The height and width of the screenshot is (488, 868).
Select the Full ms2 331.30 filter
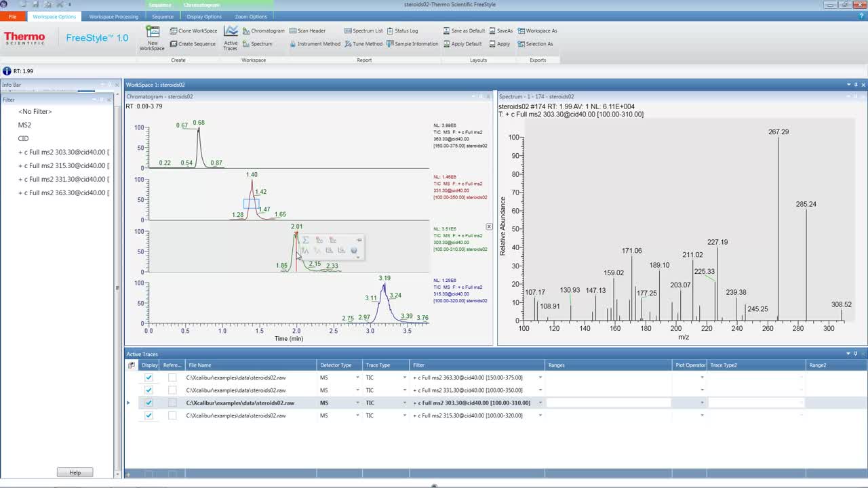pyautogui.click(x=64, y=179)
